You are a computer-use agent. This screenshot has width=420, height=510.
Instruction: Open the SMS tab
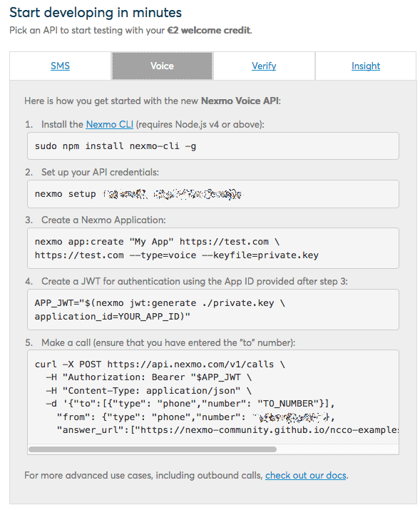(60, 66)
